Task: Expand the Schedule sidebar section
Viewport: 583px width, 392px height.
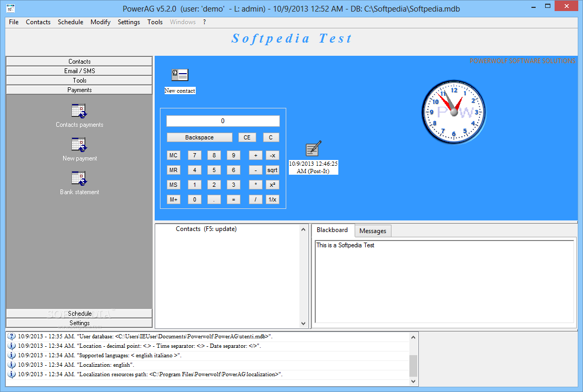Action: tap(79, 314)
